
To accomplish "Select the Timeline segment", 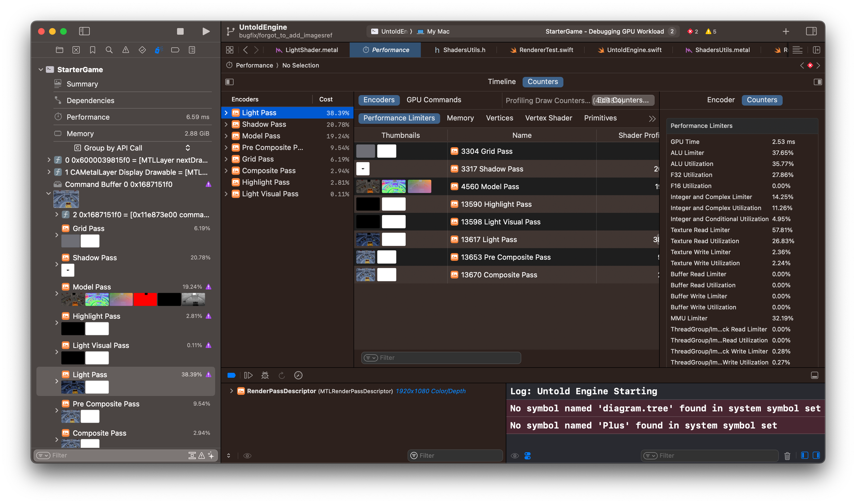I will [x=502, y=81].
